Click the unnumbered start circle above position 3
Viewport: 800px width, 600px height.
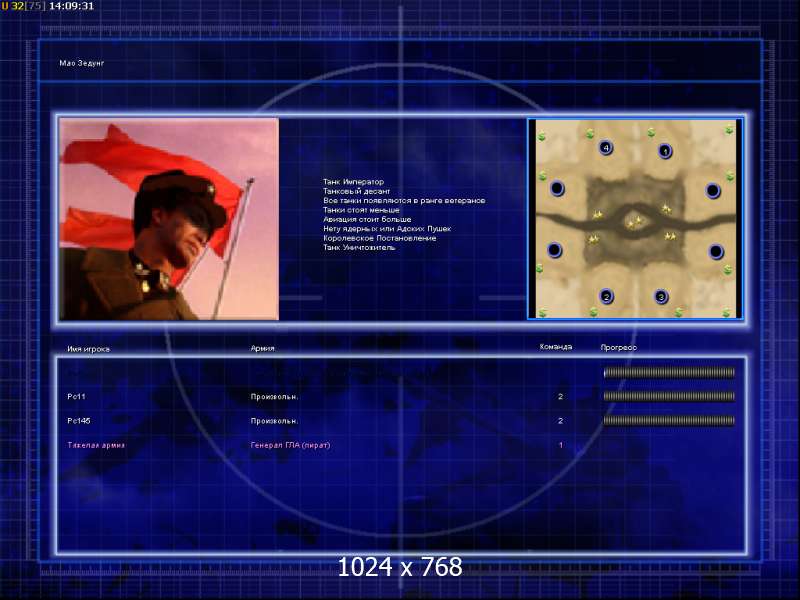pos(716,252)
